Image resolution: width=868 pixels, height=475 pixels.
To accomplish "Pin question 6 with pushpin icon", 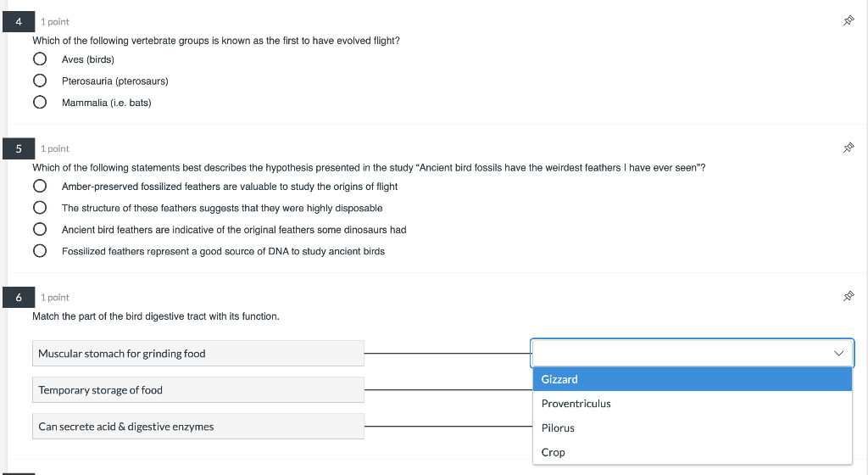I will click(x=847, y=297).
